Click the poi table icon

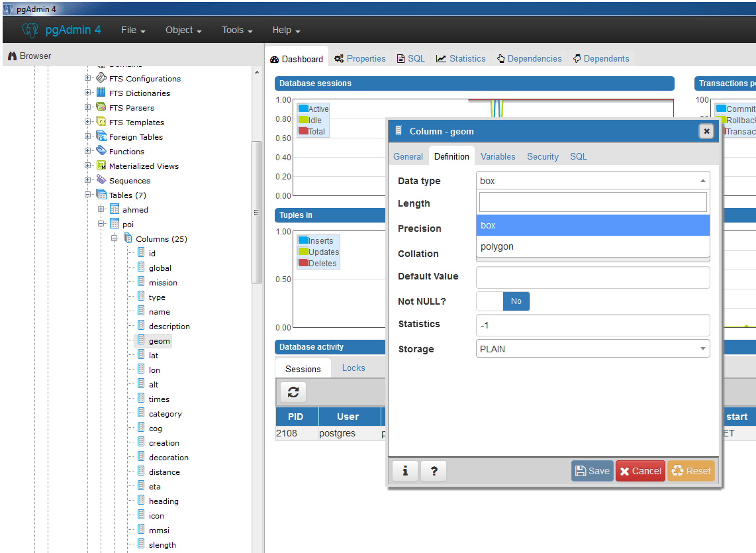point(115,223)
